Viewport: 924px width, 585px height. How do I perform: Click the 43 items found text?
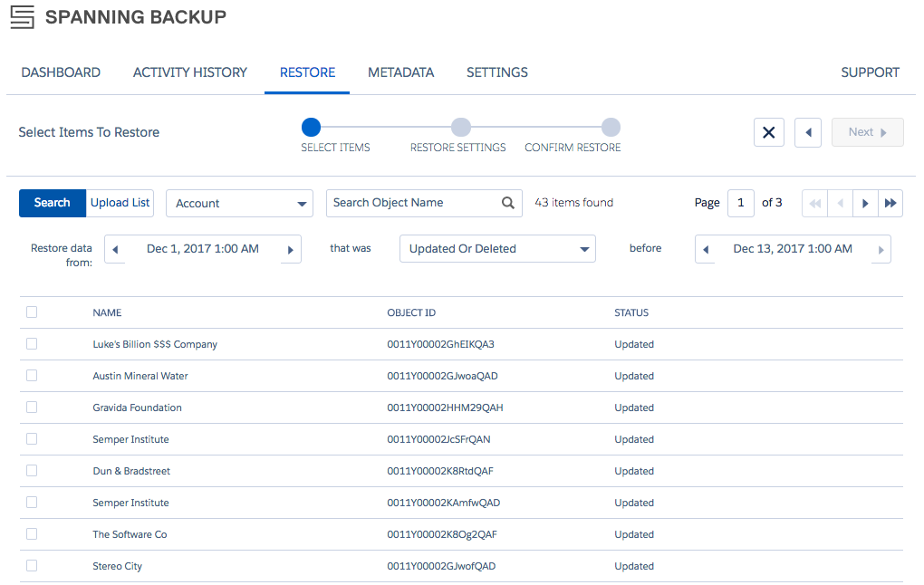[x=574, y=203]
